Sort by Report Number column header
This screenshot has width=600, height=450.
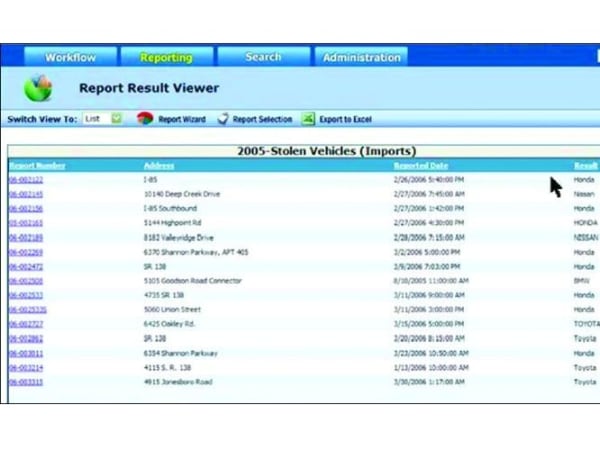(x=37, y=165)
